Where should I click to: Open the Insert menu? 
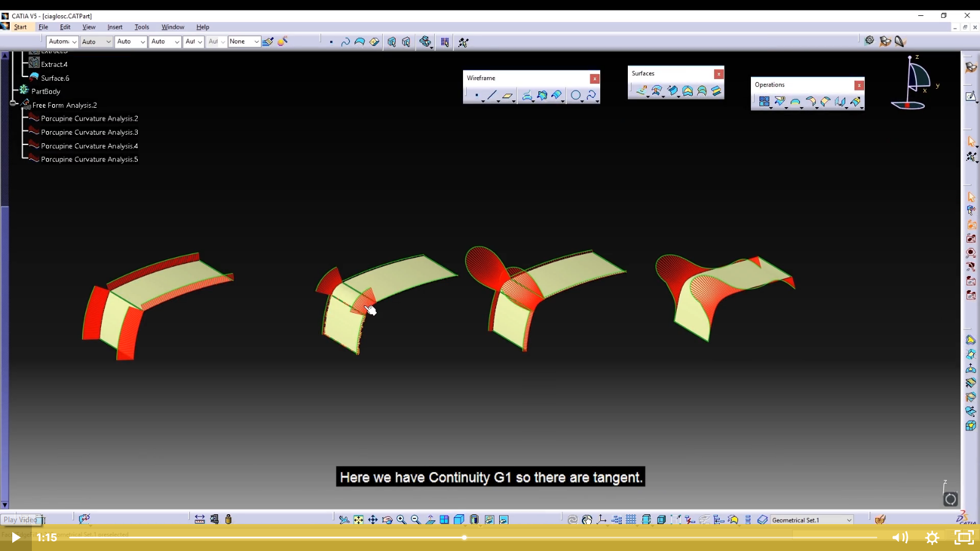[x=115, y=27]
